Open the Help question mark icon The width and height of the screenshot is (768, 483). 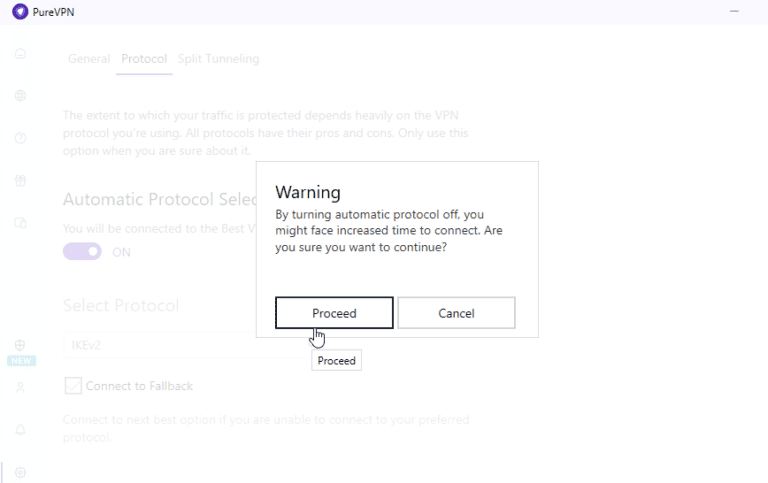20,138
